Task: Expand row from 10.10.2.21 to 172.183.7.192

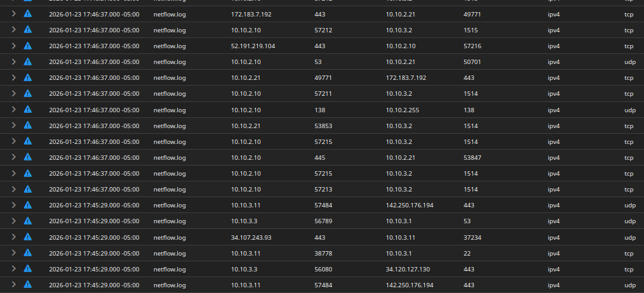Action: (x=13, y=77)
